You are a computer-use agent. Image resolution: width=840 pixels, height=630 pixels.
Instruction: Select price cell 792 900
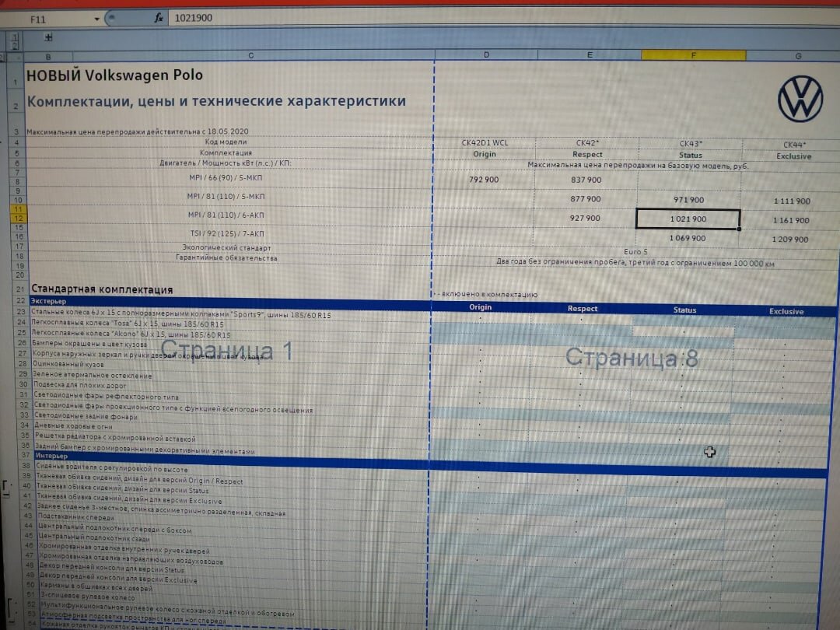tap(484, 180)
